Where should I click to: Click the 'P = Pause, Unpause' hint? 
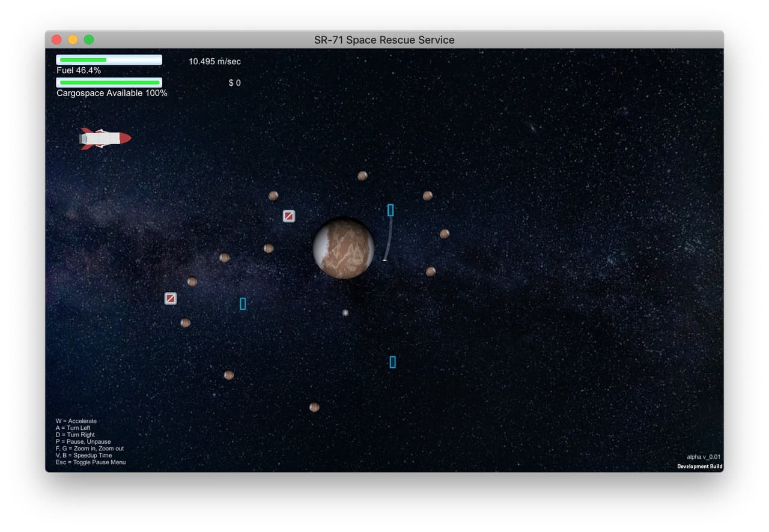84,442
